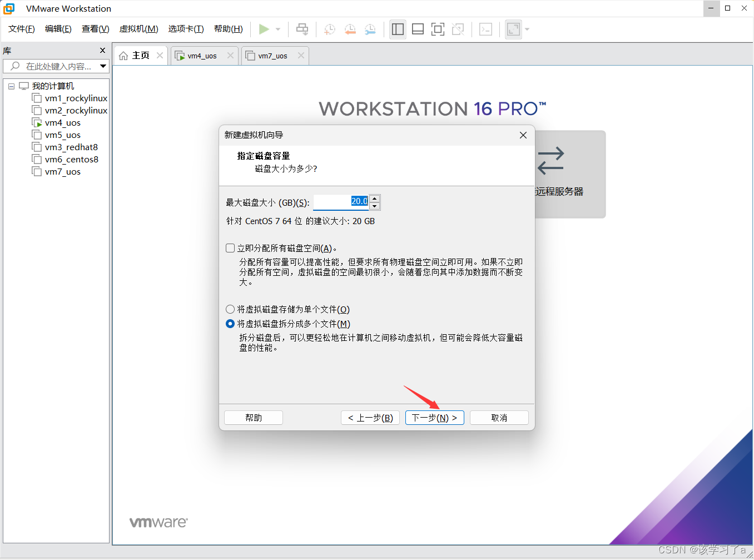Click the 取消 cancel button

499,418
